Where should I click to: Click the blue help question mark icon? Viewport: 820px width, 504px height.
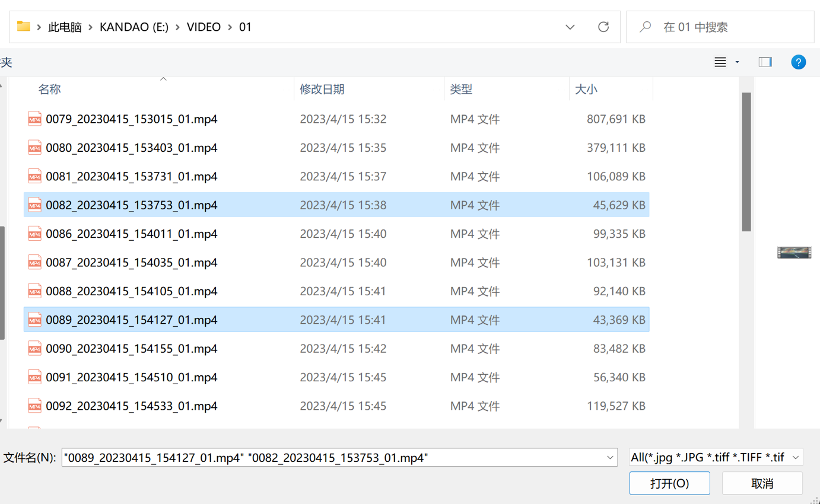pyautogui.click(x=798, y=62)
